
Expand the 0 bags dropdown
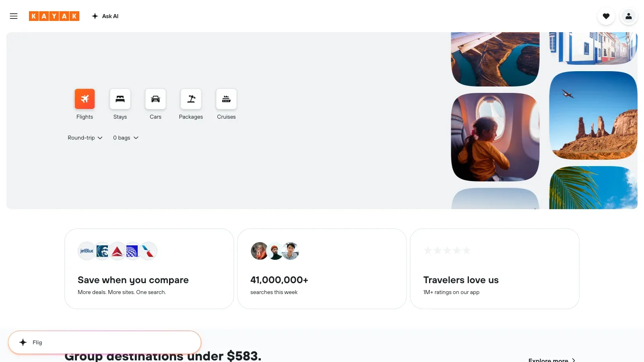click(126, 138)
